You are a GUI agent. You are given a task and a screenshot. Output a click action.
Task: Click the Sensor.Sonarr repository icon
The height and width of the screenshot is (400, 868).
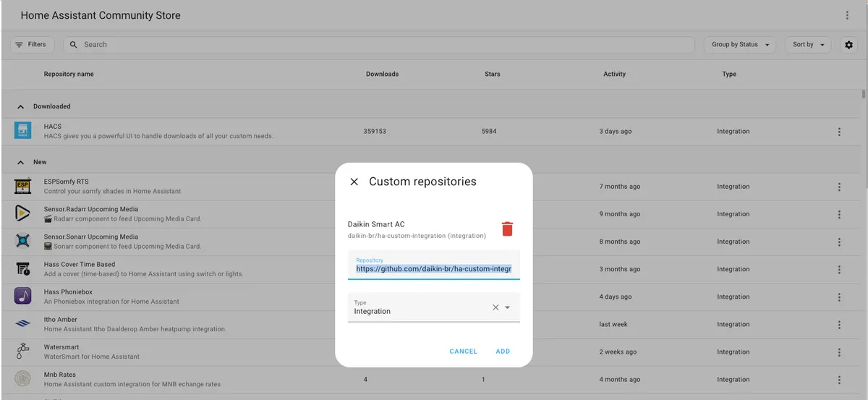[23, 241]
